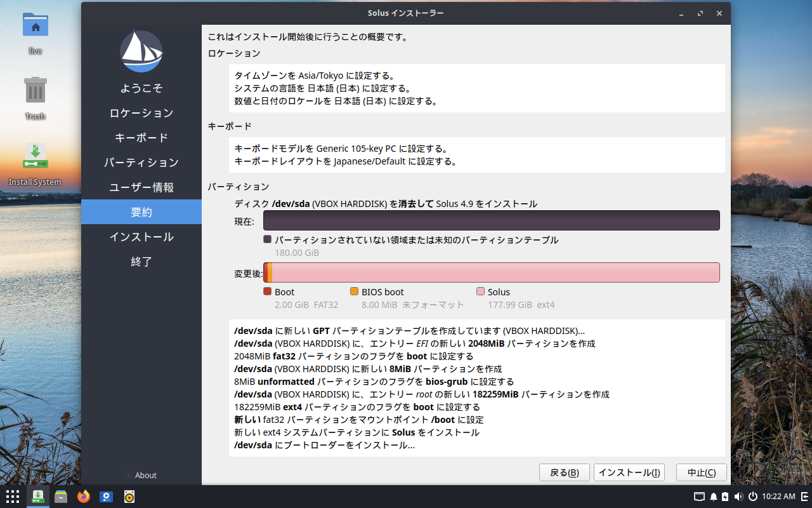Open the file manager from the taskbar
The width and height of the screenshot is (812, 508).
pos(61,497)
